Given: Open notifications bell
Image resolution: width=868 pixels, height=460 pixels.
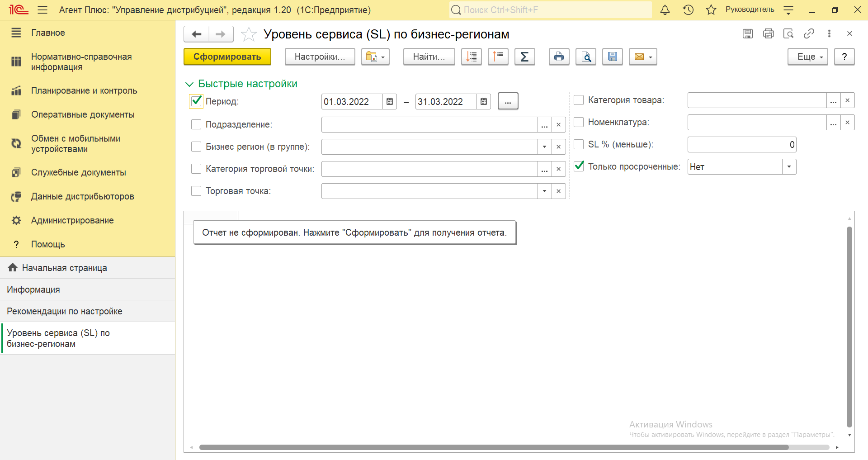Looking at the screenshot, I should [x=665, y=9].
